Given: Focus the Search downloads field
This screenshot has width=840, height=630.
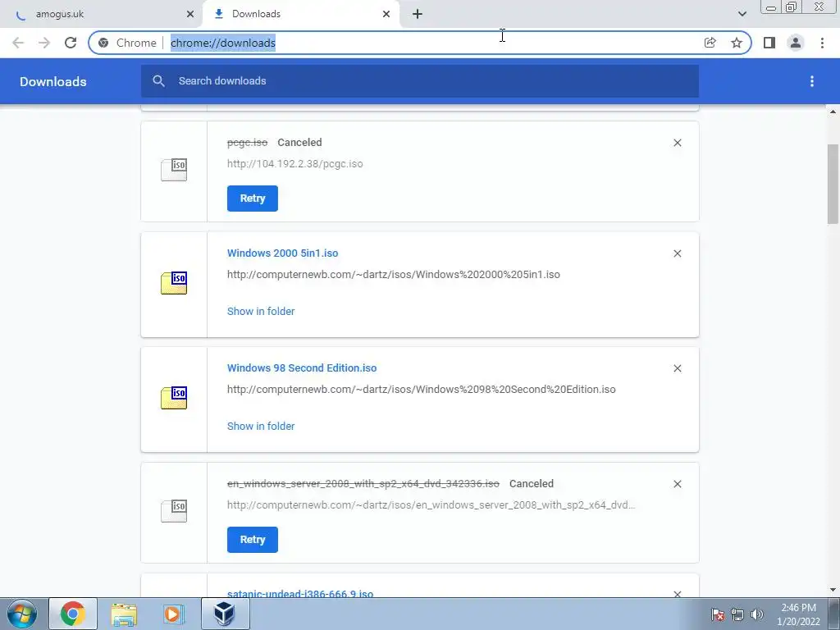Looking at the screenshot, I should click(x=420, y=81).
